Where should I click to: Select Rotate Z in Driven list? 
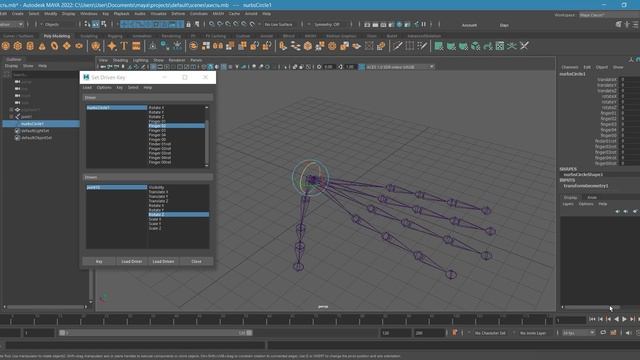pyautogui.click(x=178, y=214)
